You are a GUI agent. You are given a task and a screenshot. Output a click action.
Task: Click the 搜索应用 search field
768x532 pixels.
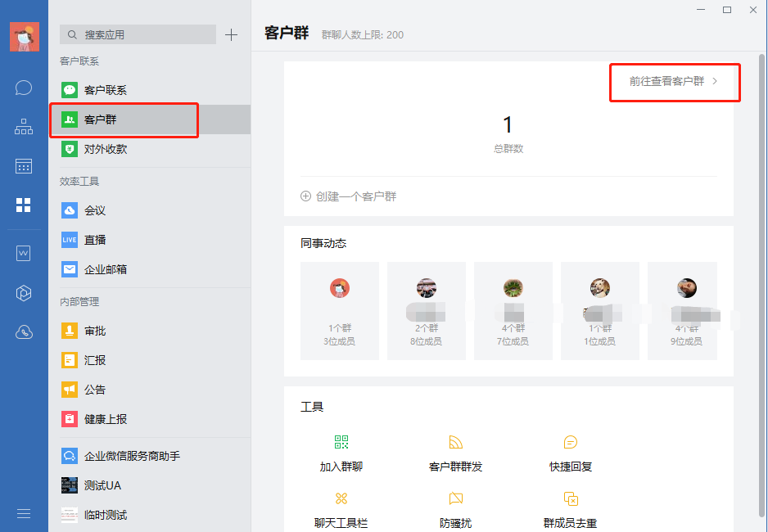point(138,34)
